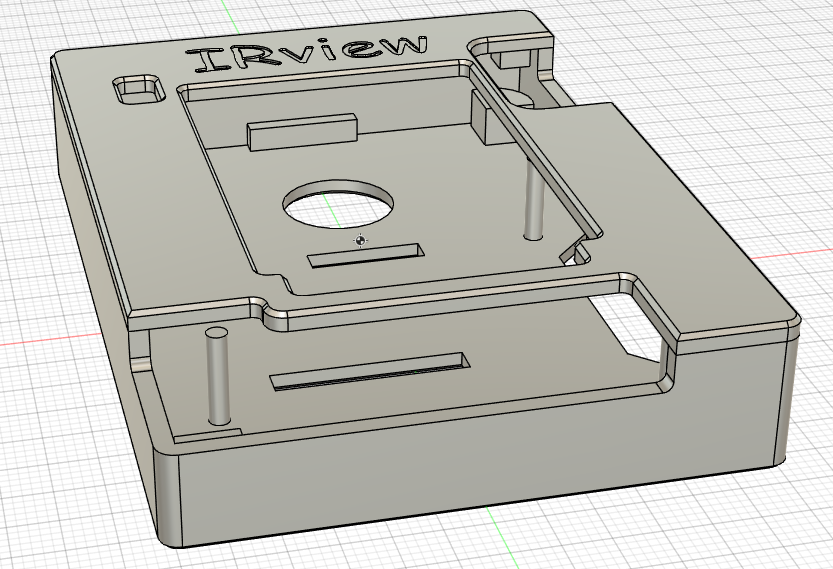The height and width of the screenshot is (569, 833).
Task: Pick the short rectangular slot below the circular hole
Action: click(x=366, y=256)
